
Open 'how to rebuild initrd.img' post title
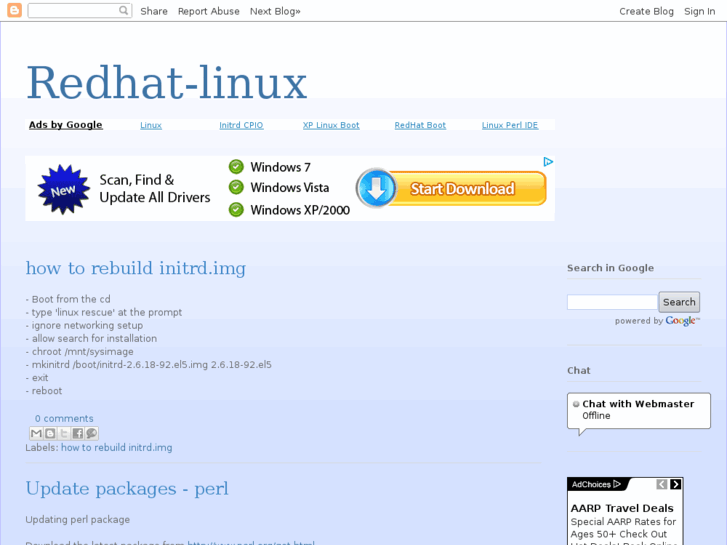(136, 268)
